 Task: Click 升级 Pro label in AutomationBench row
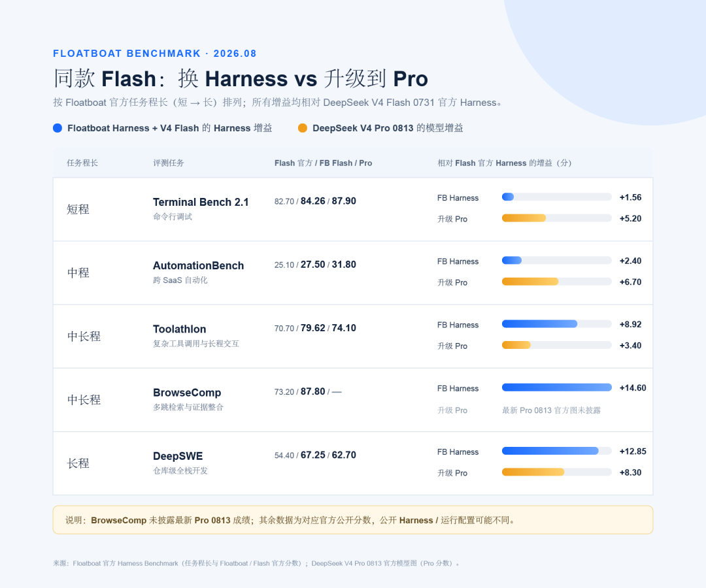(452, 282)
